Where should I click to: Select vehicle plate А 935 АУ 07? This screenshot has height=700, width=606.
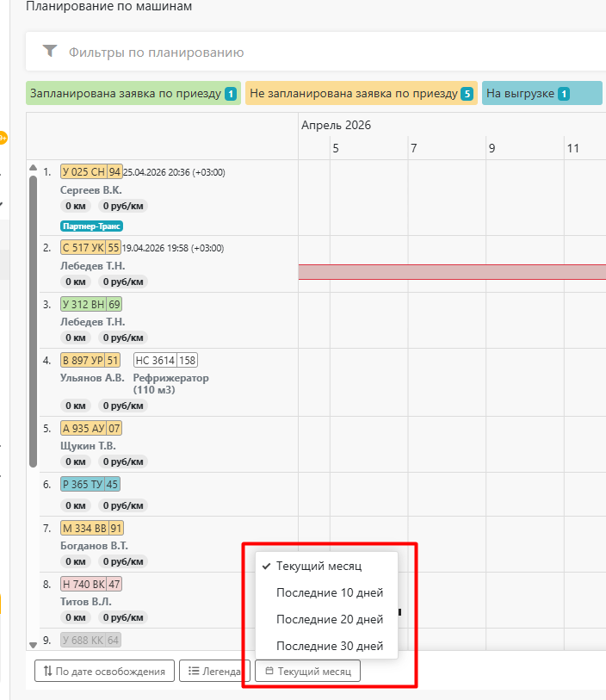click(91, 429)
